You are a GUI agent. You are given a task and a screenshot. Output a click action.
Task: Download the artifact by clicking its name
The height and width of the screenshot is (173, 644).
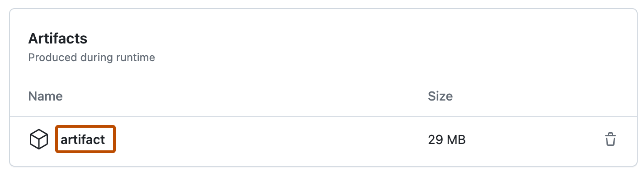click(x=83, y=139)
